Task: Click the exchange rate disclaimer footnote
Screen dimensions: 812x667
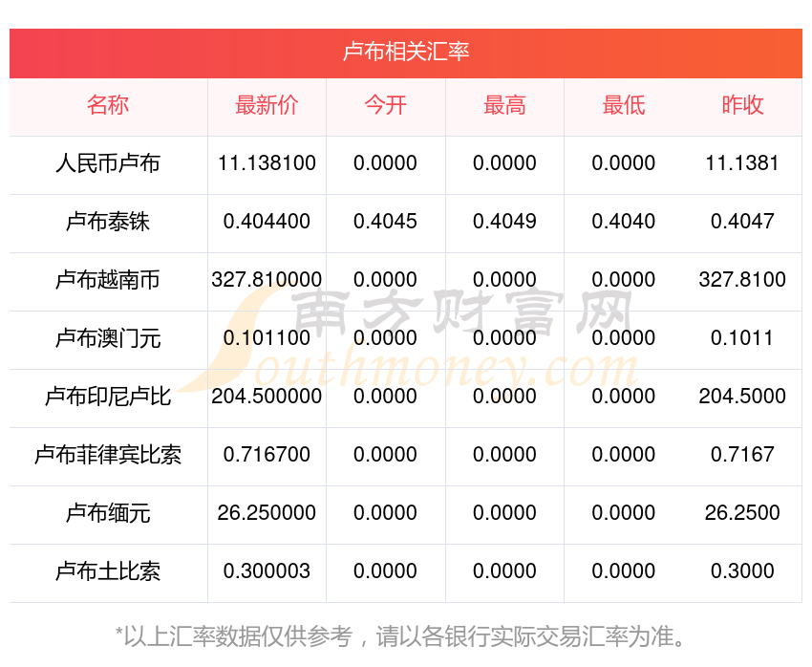Action: (401, 636)
